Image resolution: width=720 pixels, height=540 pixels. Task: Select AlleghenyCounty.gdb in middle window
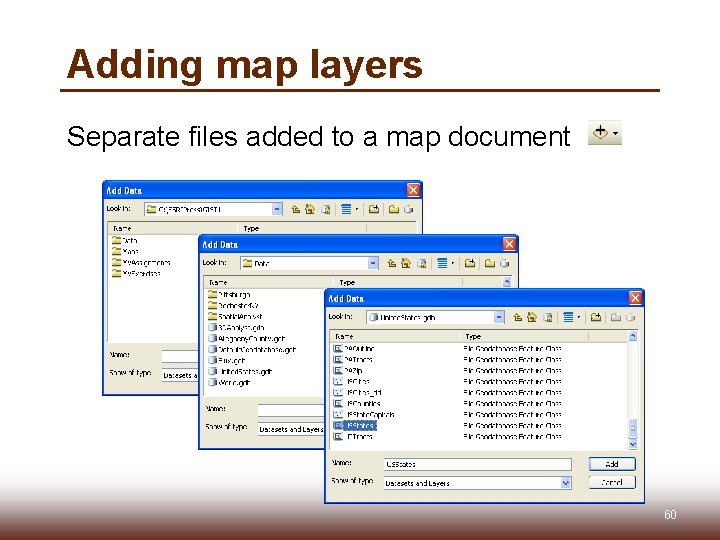click(247, 338)
